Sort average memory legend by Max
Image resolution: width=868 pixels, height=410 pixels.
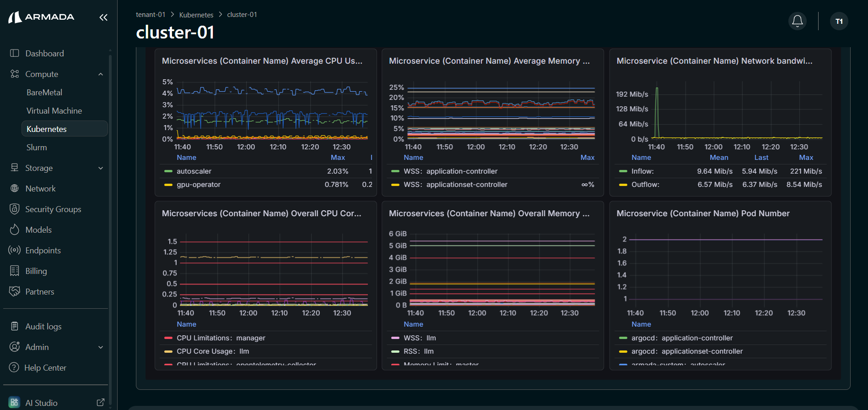[588, 157]
